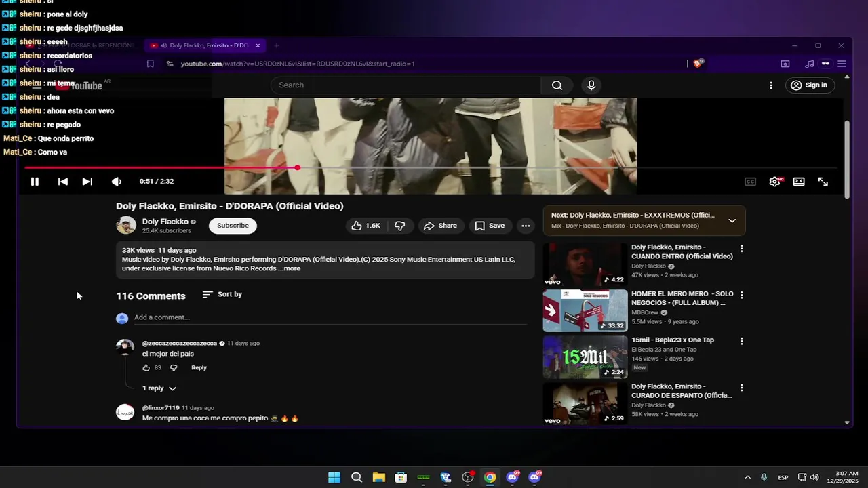Open more actions menu beside Save

coord(526,226)
